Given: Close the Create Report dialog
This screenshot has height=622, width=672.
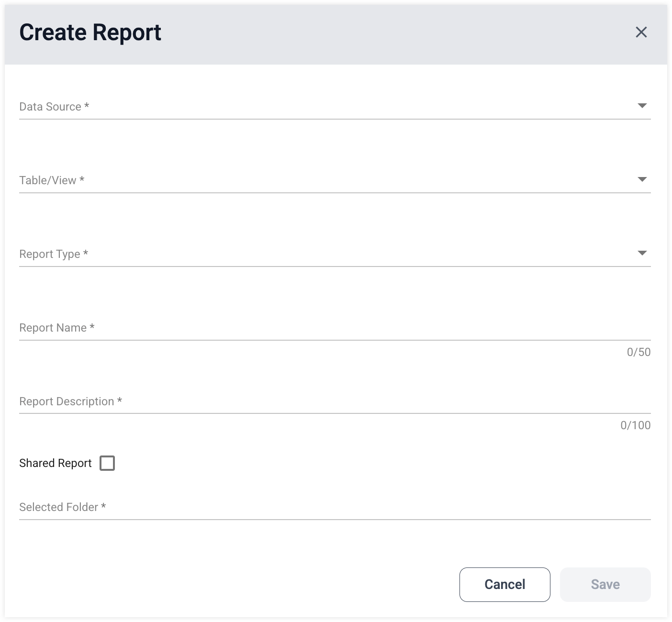Looking at the screenshot, I should [641, 32].
